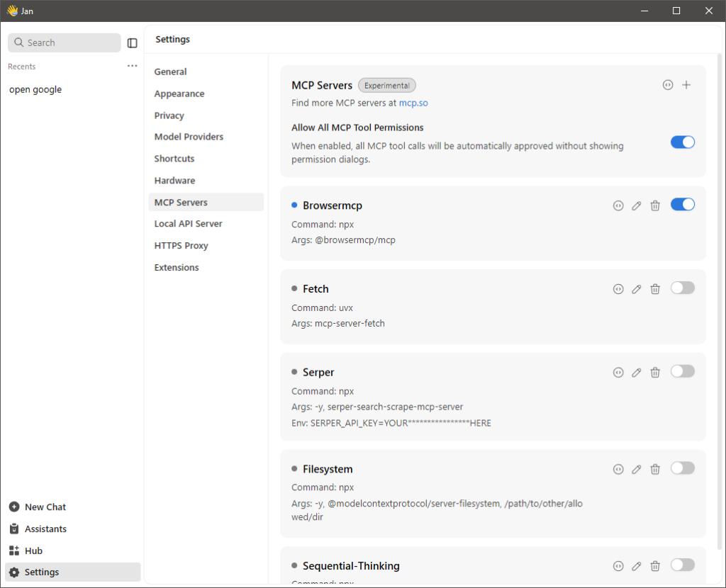
Task: Click the Jan app logo icon
Action: point(12,11)
